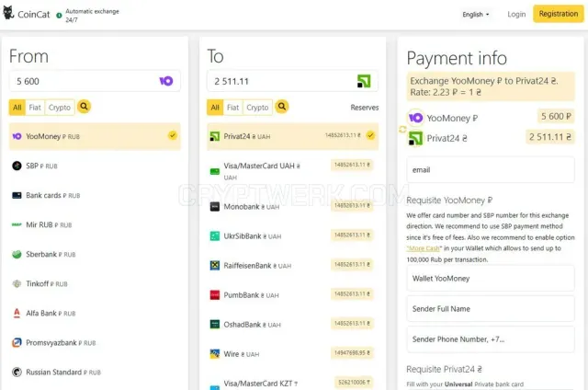Select the Tinkoff RUB row label
The width and height of the screenshot is (588, 390).
tap(47, 284)
